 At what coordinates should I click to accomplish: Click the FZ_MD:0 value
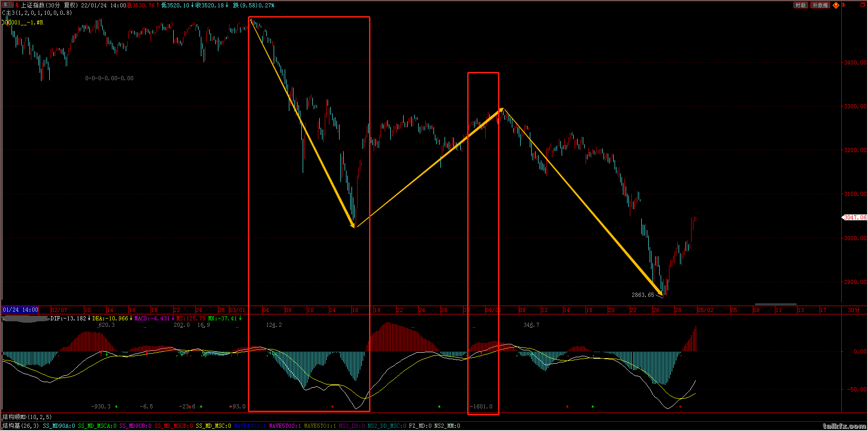(x=420, y=426)
